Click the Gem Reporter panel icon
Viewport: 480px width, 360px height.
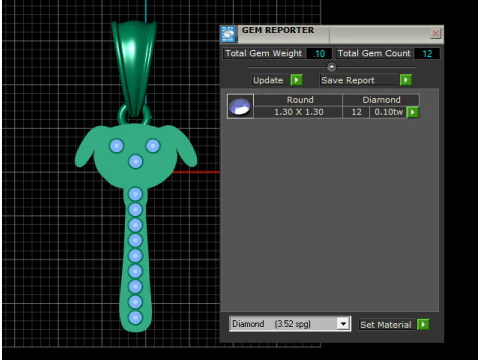(x=229, y=34)
